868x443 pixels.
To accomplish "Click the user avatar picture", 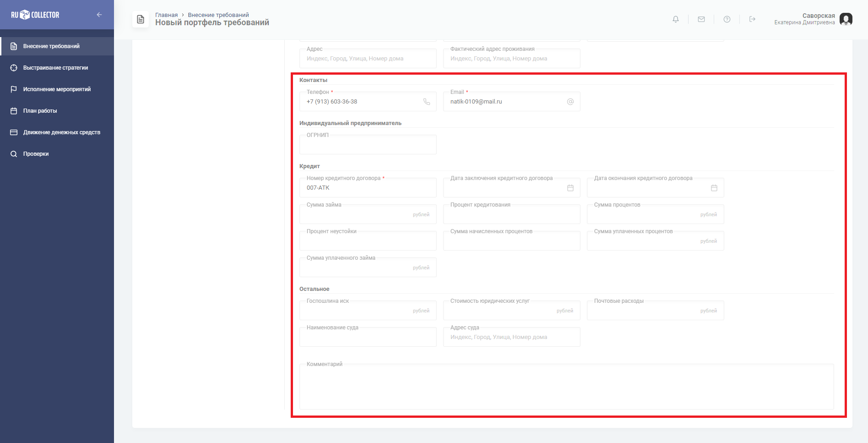I will coord(846,19).
